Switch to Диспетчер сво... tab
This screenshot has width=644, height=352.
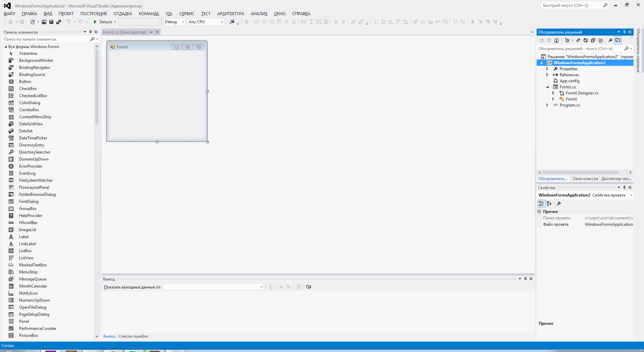tap(616, 179)
